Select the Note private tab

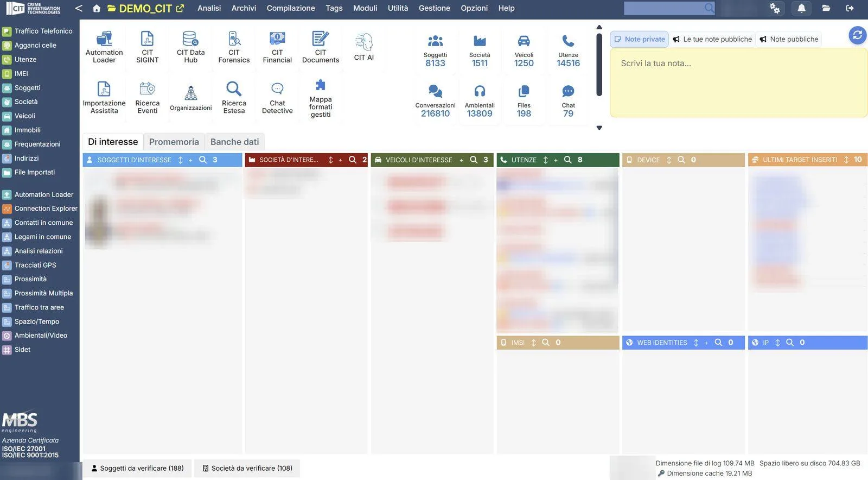[x=639, y=39]
